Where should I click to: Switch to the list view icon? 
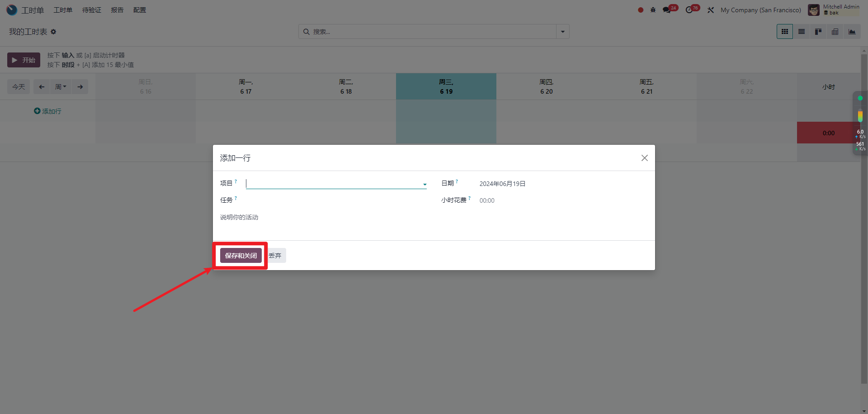point(802,32)
